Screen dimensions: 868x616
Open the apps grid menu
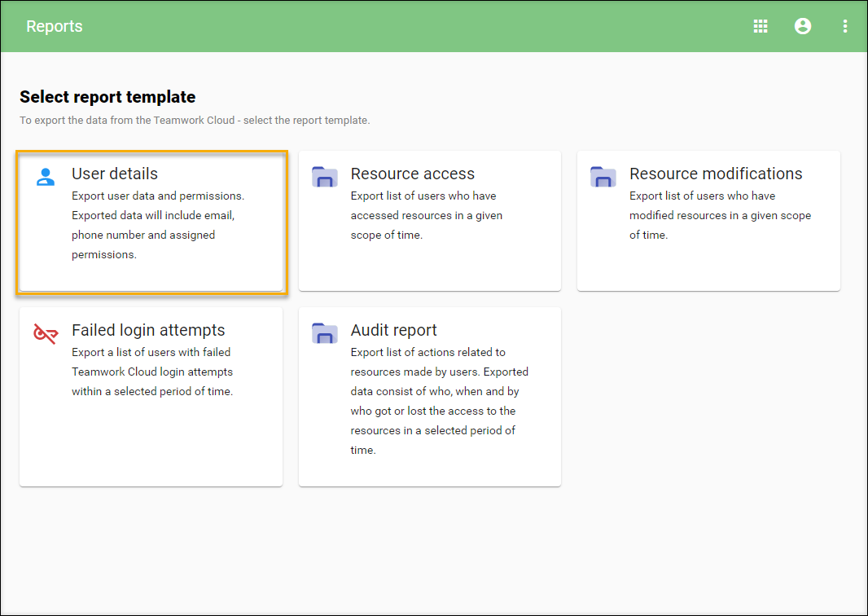[761, 26]
